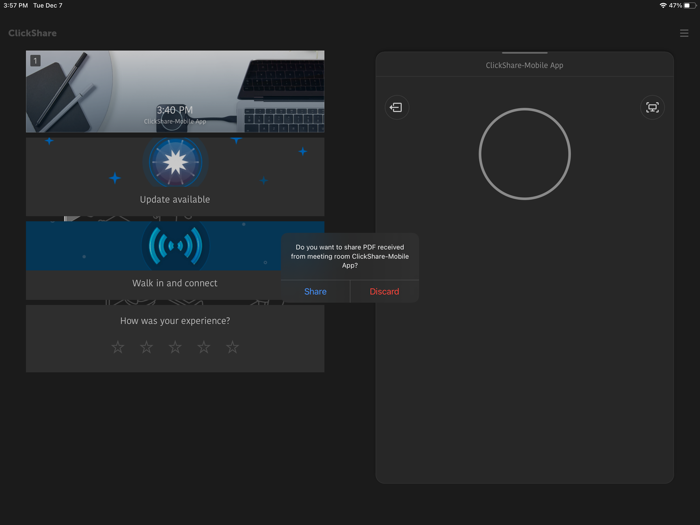Image resolution: width=700 pixels, height=525 pixels.
Task: Rate the experience two stars
Action: coord(146,347)
